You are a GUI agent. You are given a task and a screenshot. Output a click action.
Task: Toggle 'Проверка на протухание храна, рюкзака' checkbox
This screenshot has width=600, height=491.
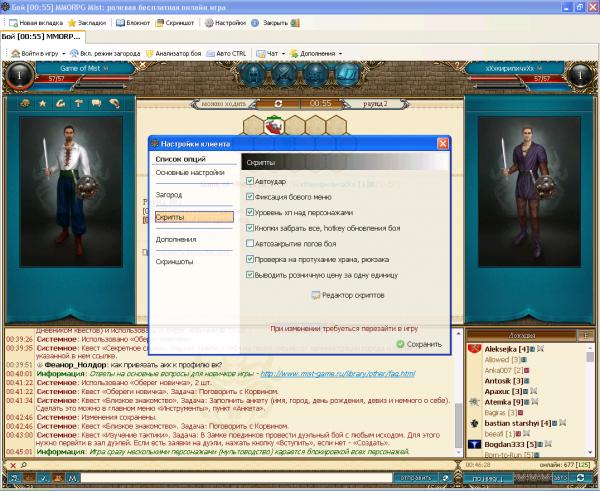pyautogui.click(x=250, y=259)
